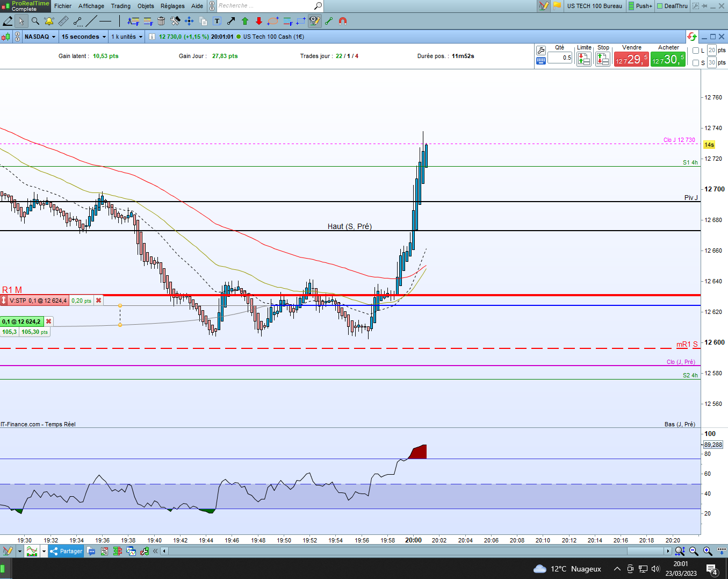728x579 pixels.
Task: Collapse bottom toolbar with double chevron
Action: click(156, 551)
